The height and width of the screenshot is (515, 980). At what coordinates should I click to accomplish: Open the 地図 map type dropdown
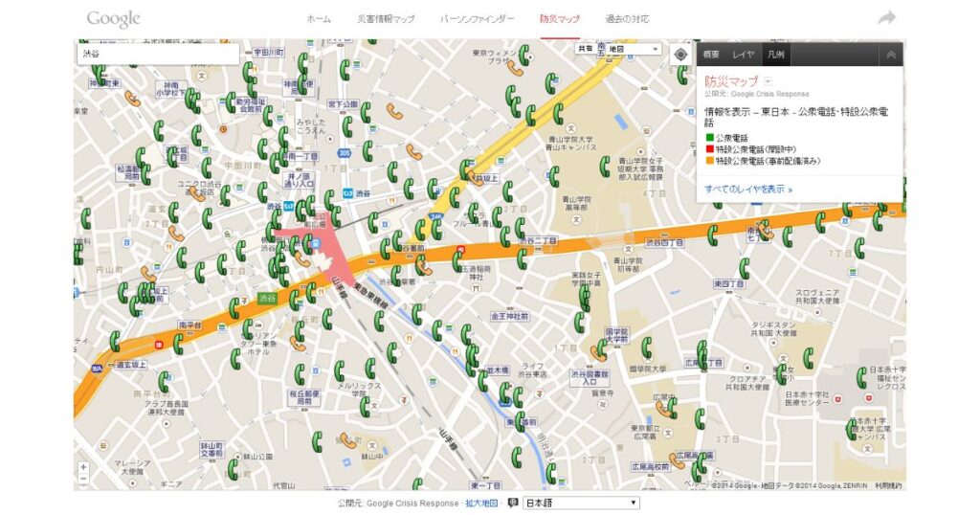[634, 49]
